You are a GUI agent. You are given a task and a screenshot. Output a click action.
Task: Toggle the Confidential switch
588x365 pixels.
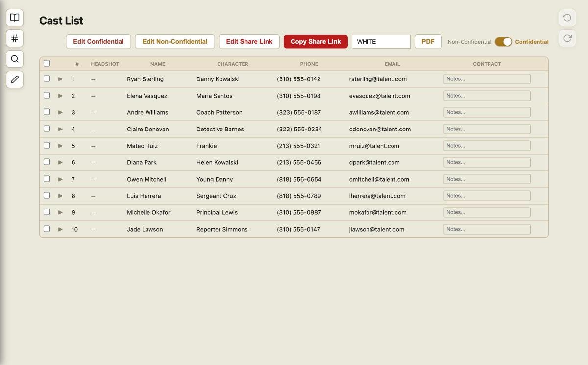[503, 42]
